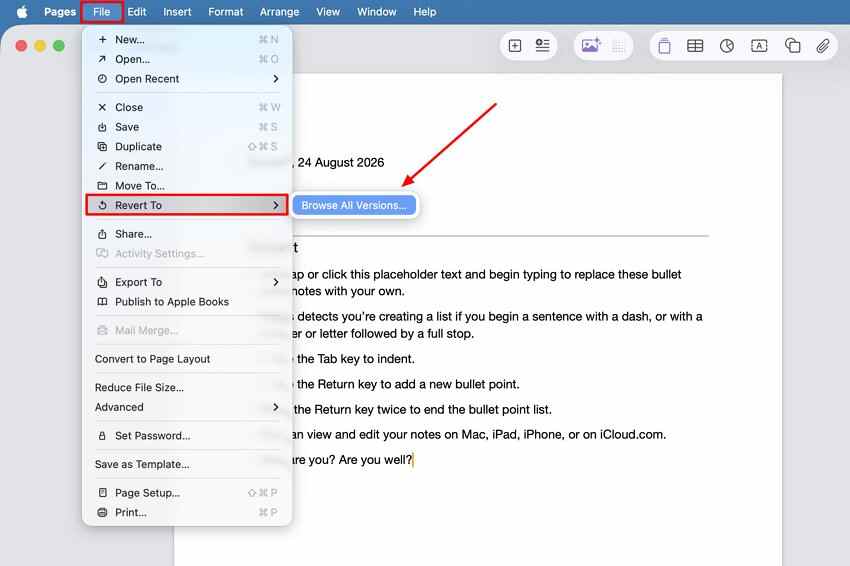850x566 pixels.
Task: Open the View menu
Action: pyautogui.click(x=328, y=12)
